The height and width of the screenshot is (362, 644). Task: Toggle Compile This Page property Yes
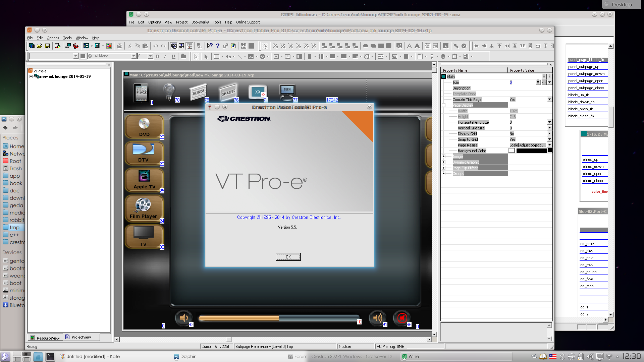point(529,99)
